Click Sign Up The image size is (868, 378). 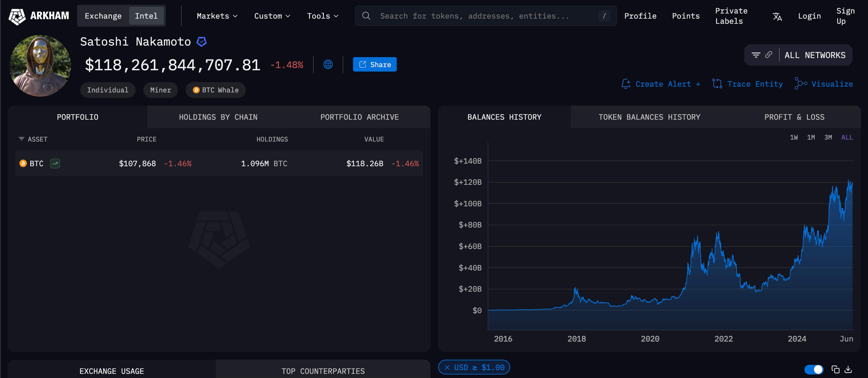tap(846, 16)
